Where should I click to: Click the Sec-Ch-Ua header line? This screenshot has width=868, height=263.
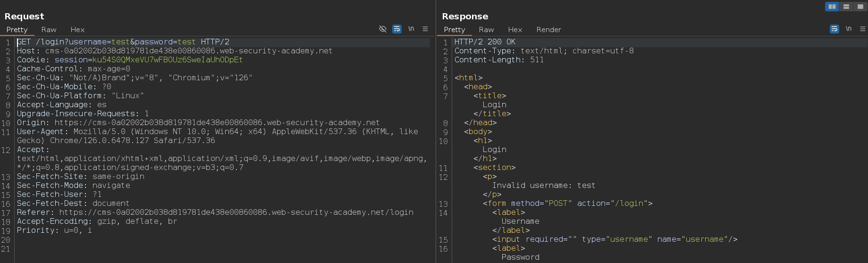(x=135, y=78)
